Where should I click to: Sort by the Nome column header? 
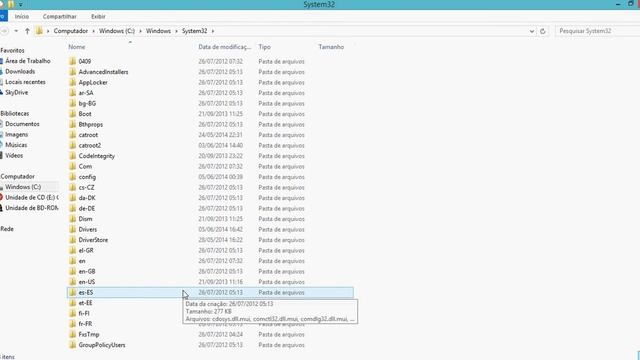(77, 47)
